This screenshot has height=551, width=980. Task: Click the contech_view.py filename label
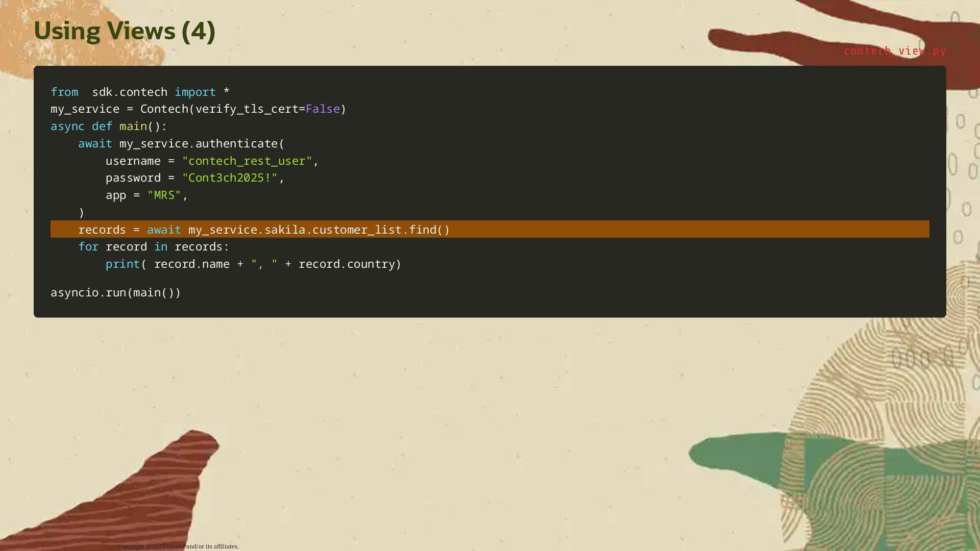tap(894, 51)
